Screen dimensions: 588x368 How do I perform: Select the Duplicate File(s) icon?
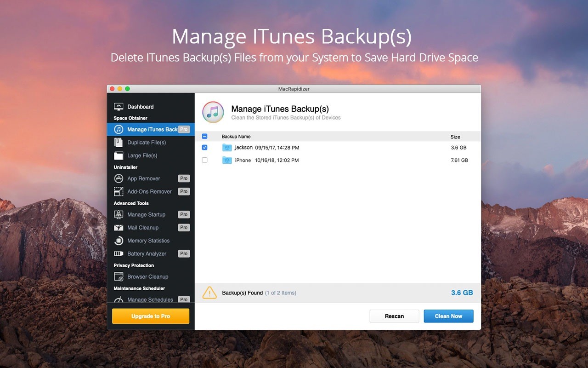119,143
